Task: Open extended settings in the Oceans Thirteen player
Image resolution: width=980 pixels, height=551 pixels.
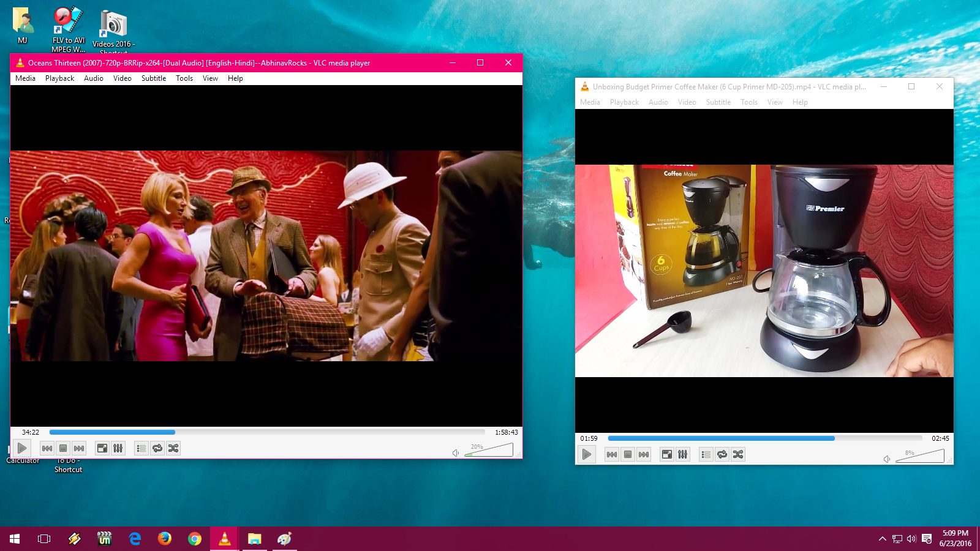Action: click(x=117, y=448)
